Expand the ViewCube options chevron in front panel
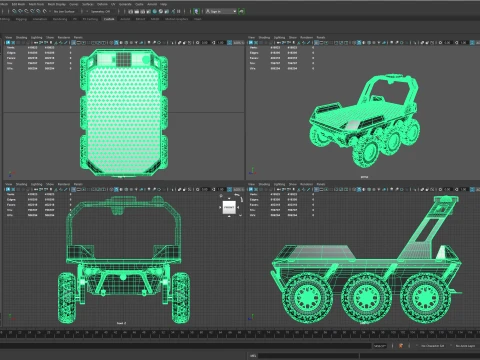Screen dimensions: 480x360 [240, 215]
